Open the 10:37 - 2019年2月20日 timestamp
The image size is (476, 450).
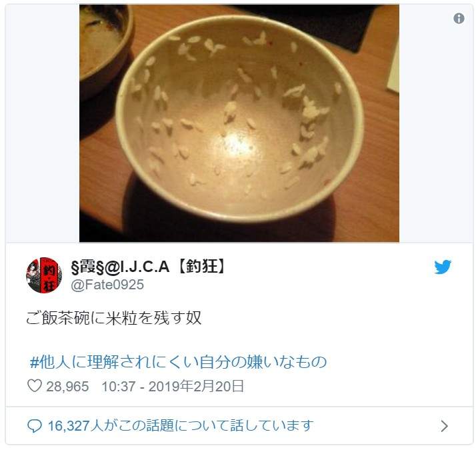(173, 386)
